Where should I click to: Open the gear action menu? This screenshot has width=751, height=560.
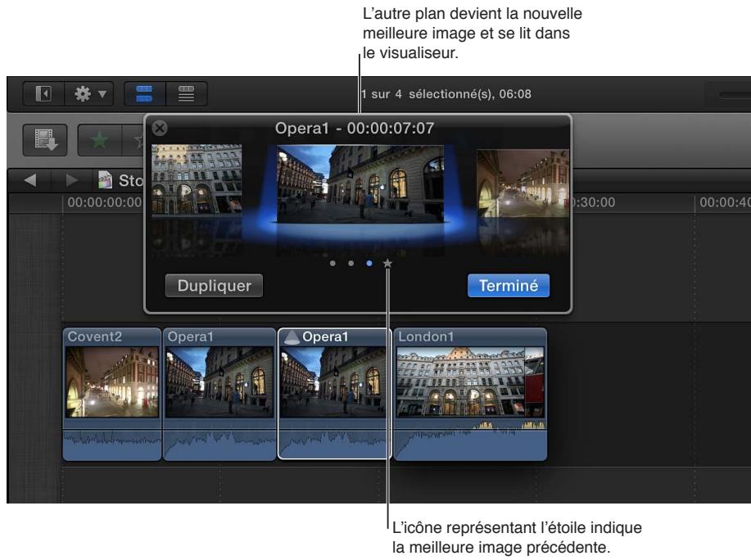tap(89, 93)
